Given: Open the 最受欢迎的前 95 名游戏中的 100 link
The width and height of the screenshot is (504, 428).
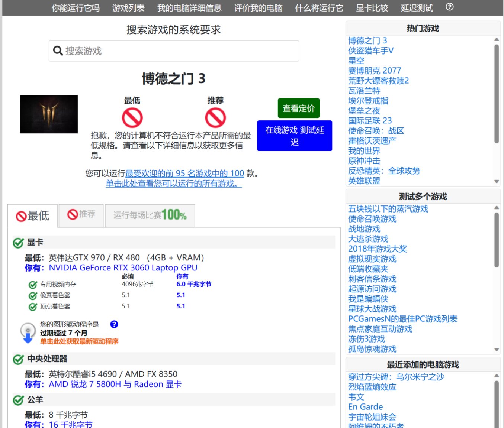Looking at the screenshot, I should point(184,173).
